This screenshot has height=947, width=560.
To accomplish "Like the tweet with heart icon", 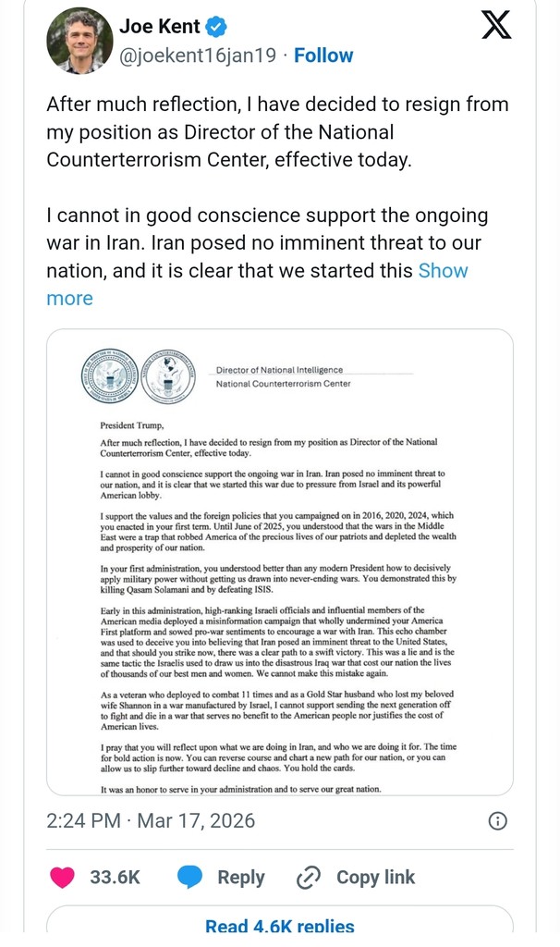I will (64, 877).
